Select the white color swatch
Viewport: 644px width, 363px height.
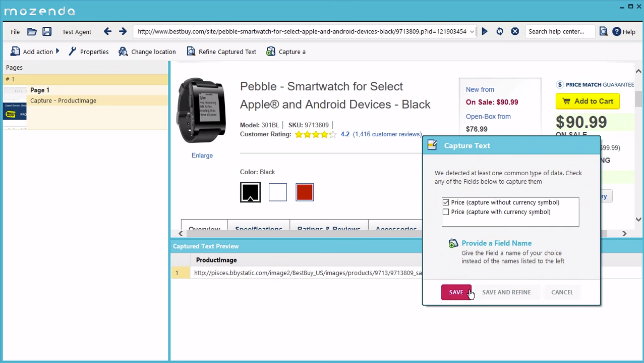278,192
